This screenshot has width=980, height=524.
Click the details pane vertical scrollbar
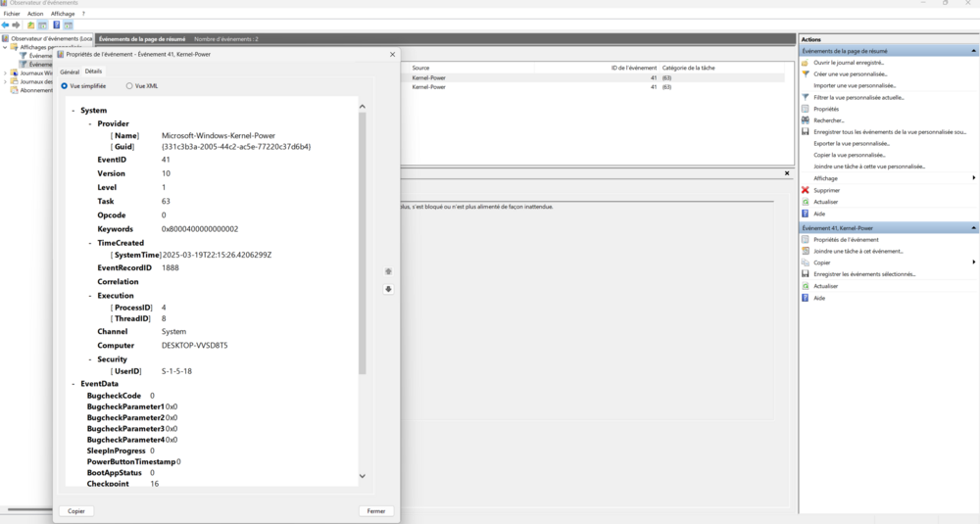click(x=362, y=245)
